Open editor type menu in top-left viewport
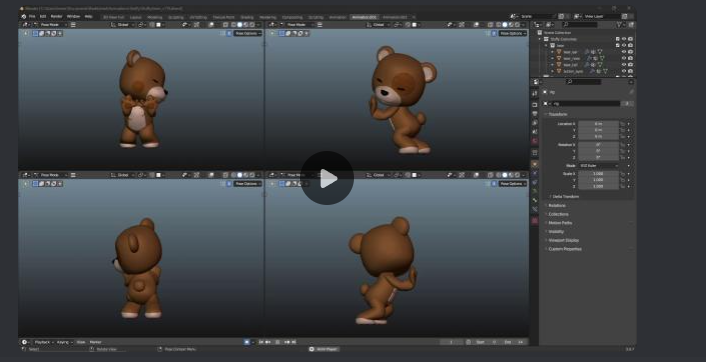 pos(26,25)
